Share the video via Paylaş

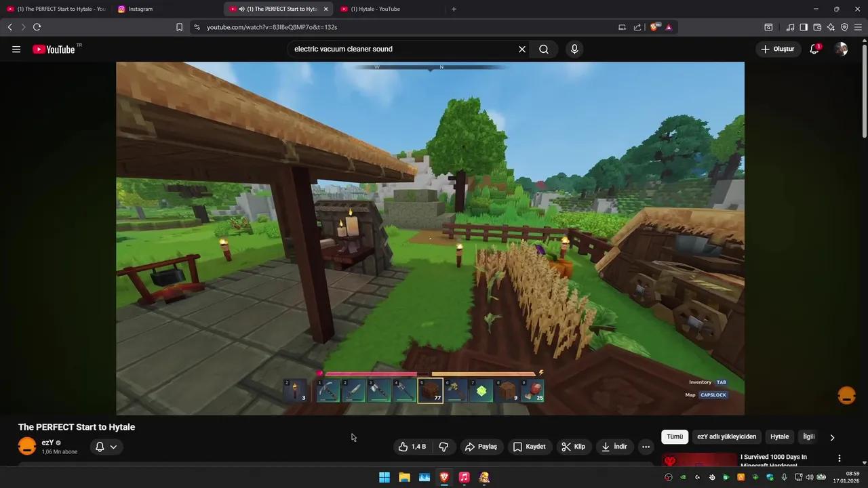[x=481, y=447]
